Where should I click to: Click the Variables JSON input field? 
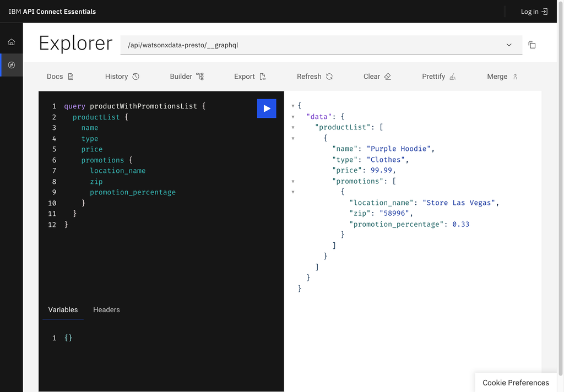tap(68, 337)
